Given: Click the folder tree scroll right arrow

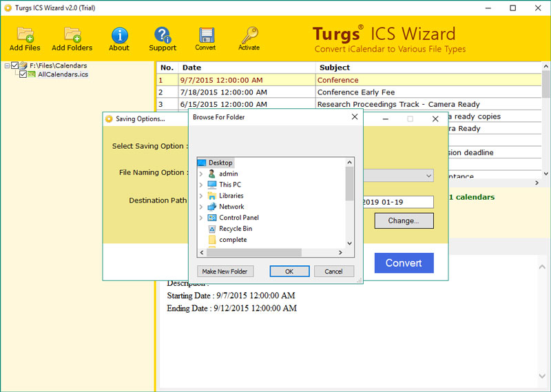Looking at the screenshot, I should [x=340, y=252].
